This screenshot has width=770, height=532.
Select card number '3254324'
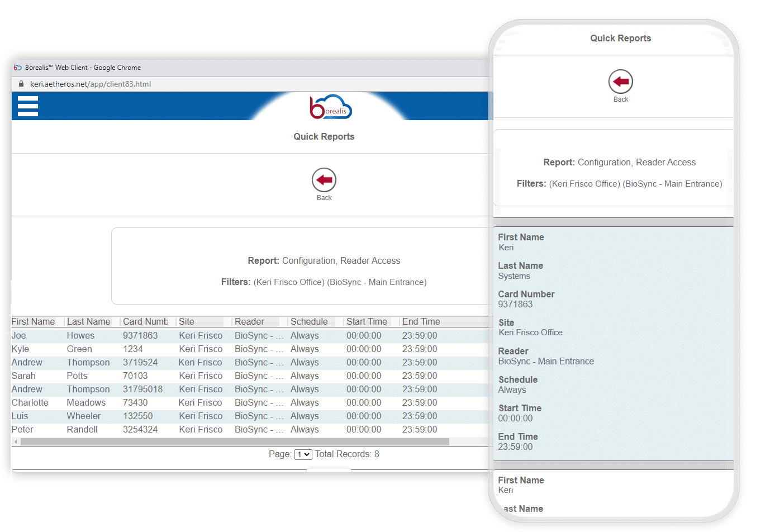pyautogui.click(x=140, y=430)
